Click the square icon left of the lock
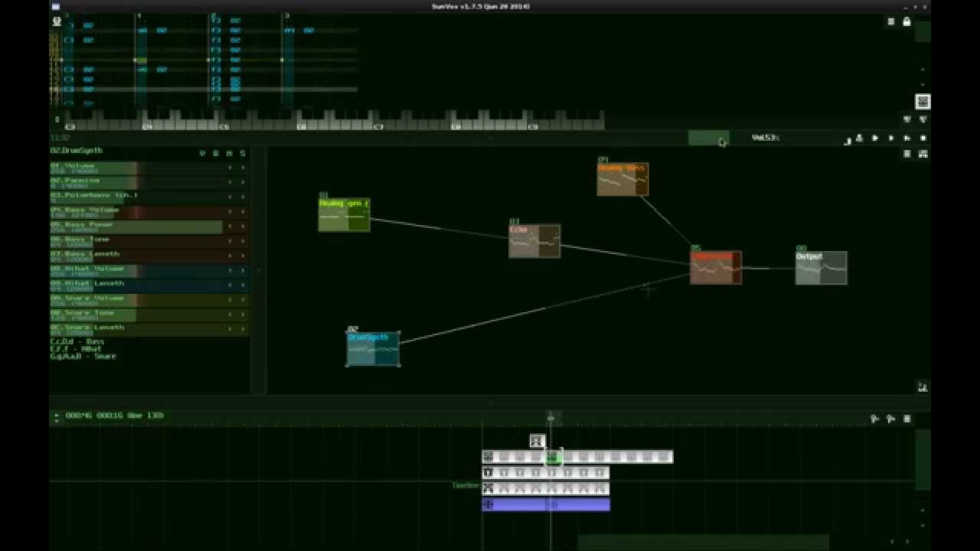The image size is (980, 551). coord(891,21)
